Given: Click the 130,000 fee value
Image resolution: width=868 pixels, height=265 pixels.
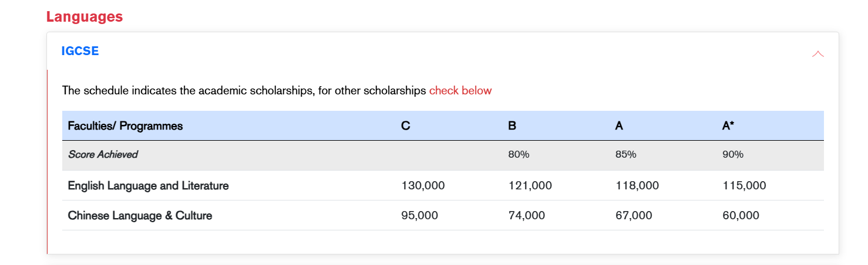Looking at the screenshot, I should point(423,186).
